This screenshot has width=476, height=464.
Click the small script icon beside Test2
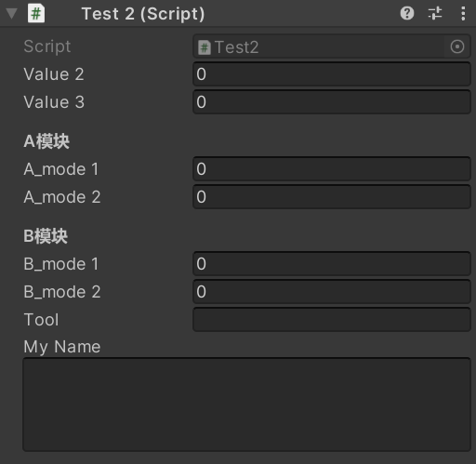[205, 47]
